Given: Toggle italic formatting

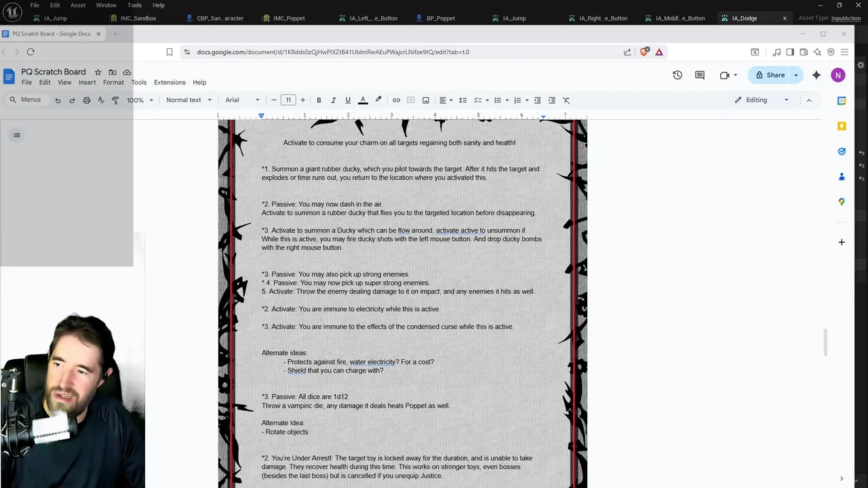Looking at the screenshot, I should click(x=333, y=100).
